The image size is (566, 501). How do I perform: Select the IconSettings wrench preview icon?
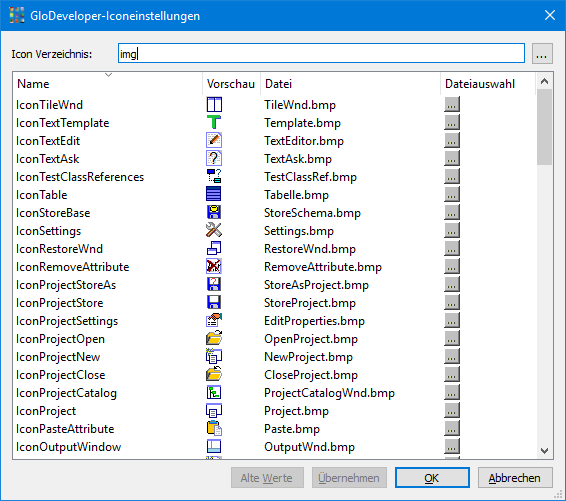pos(214,230)
